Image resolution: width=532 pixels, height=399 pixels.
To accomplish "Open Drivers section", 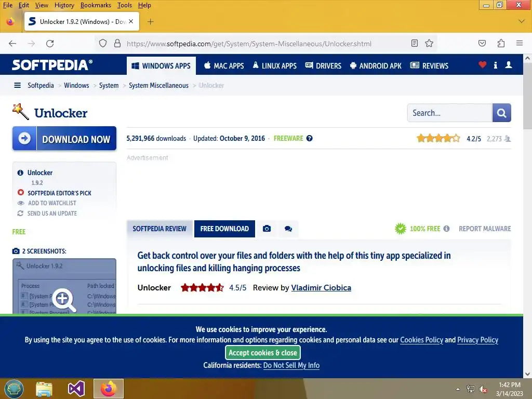I will [323, 66].
